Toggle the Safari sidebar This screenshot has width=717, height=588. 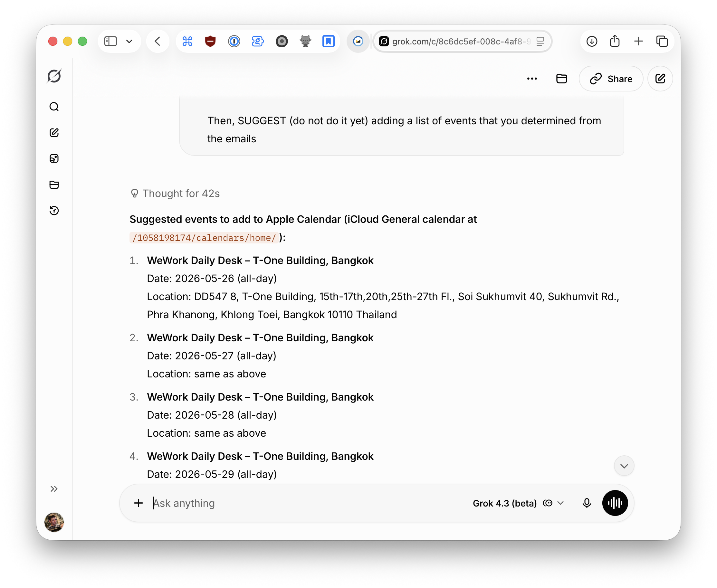point(110,41)
